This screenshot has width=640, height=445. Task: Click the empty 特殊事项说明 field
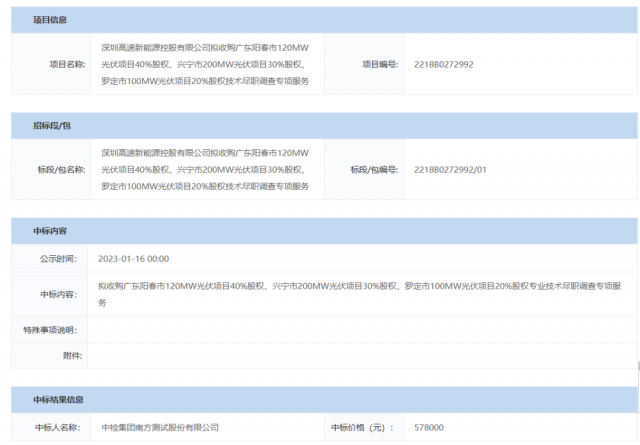360,329
